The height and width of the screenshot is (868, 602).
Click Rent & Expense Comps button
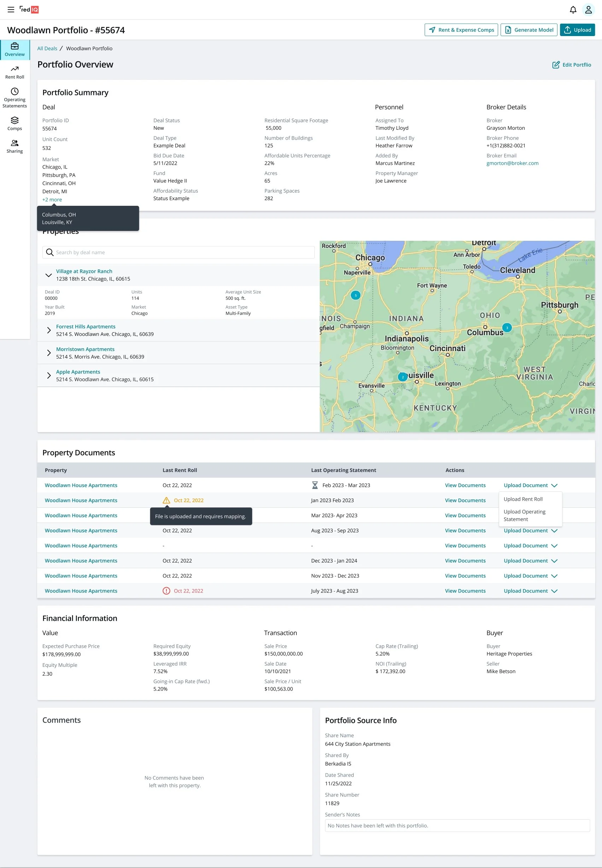[x=461, y=30]
